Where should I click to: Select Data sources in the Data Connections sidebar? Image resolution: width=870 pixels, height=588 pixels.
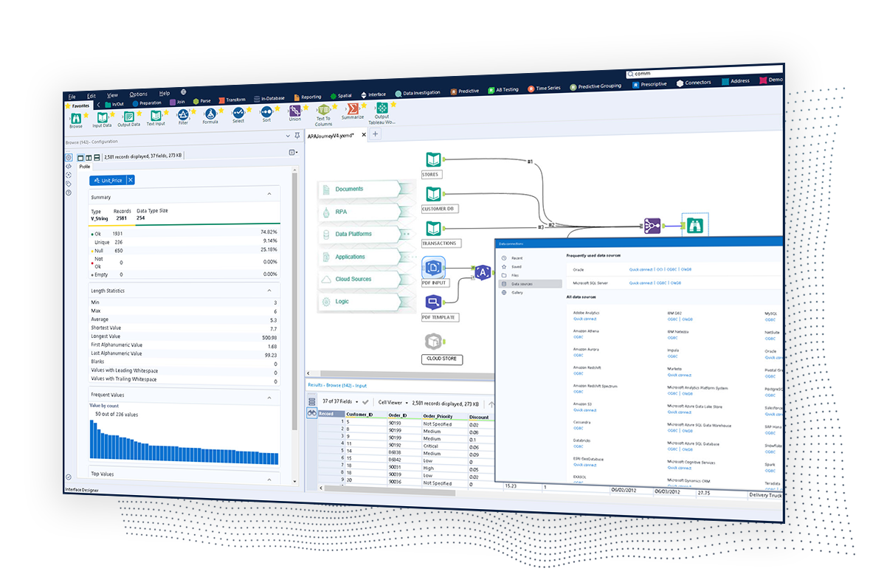coord(522,283)
